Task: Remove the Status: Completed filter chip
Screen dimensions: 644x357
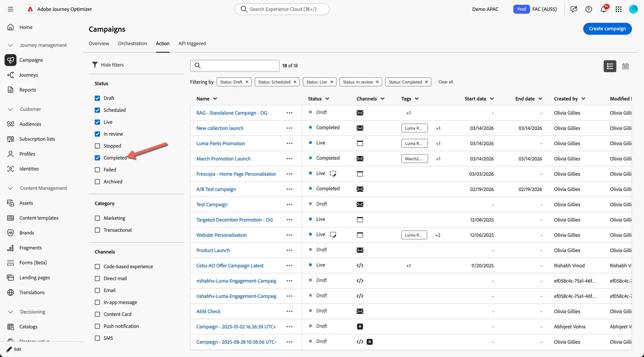Action: (426, 82)
